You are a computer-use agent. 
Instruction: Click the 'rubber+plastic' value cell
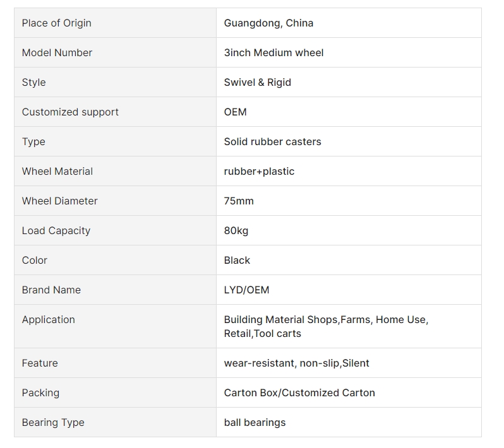(349, 171)
